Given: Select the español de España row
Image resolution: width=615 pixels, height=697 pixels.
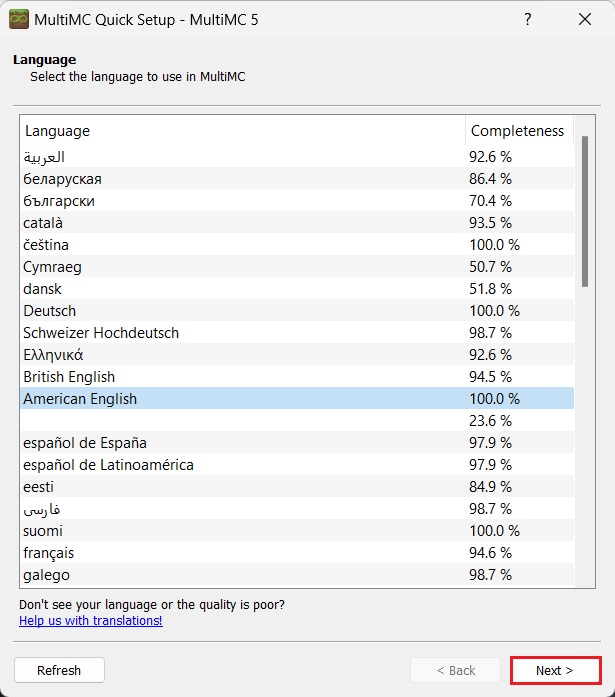Looking at the screenshot, I should 297,443.
